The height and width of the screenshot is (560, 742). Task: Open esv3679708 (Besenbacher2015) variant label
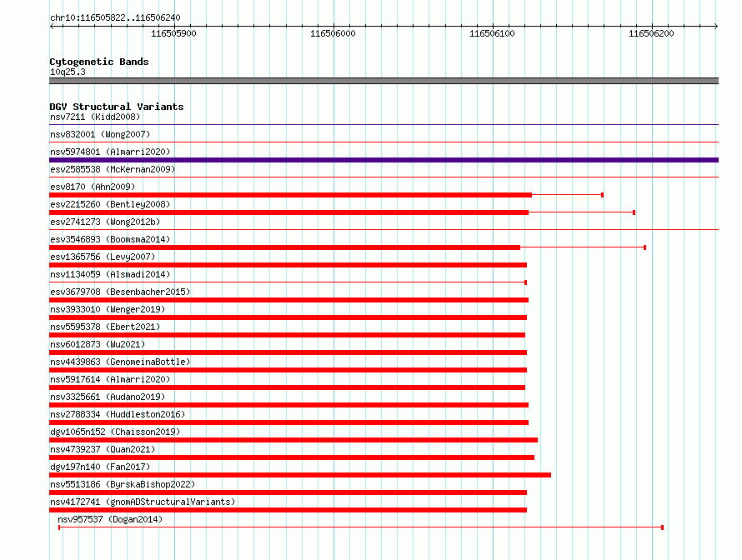120,292
